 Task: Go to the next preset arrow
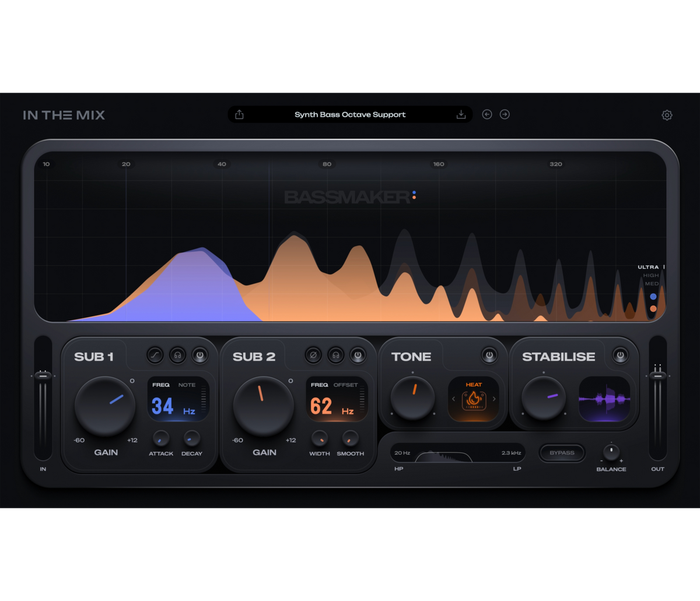pyautogui.click(x=505, y=114)
